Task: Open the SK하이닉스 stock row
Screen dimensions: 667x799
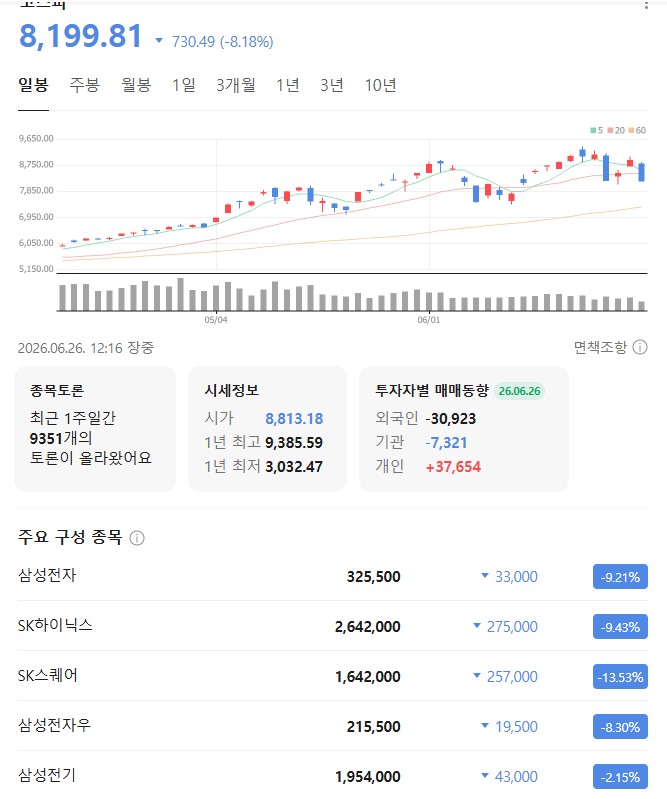Action: (x=333, y=626)
